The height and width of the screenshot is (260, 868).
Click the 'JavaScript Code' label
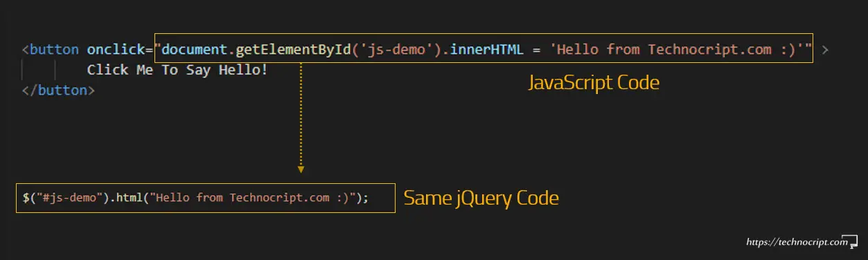tap(594, 84)
